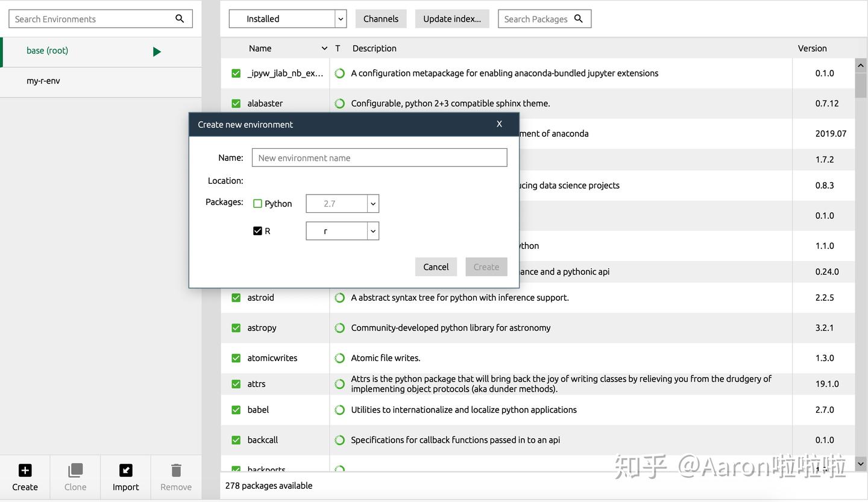Enable the Python package checkbox
Viewport: 868px width, 502px height.
click(257, 203)
